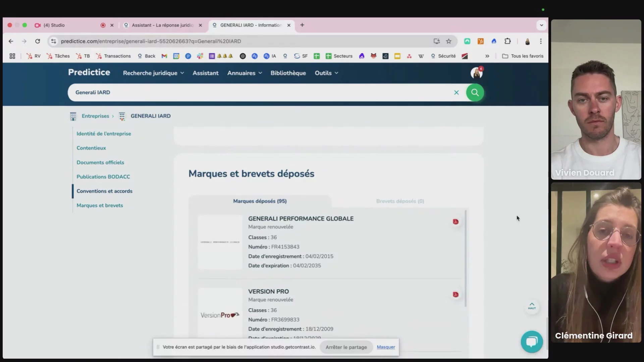The height and width of the screenshot is (362, 644).
Task: Go to Conventions et accords section
Action: coord(104,191)
